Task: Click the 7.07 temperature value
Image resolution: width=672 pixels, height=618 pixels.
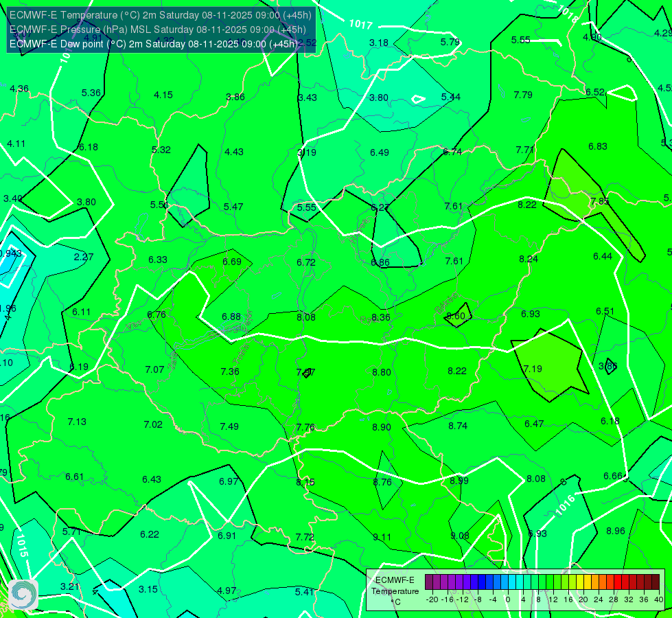Action: pyautogui.click(x=154, y=369)
